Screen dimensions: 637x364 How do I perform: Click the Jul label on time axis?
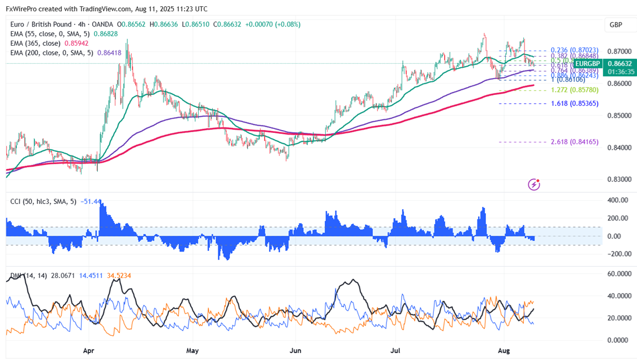(395, 350)
